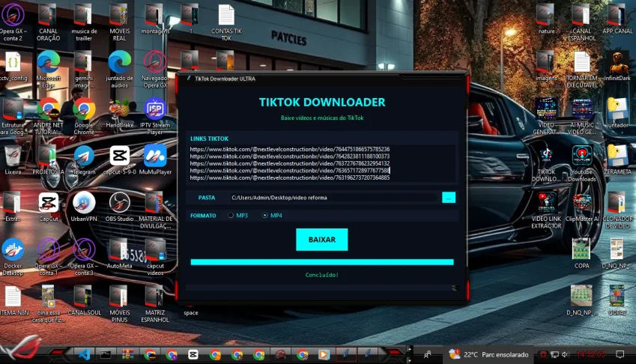This screenshot has height=364, width=636.
Task: Select the MP4 format option
Action: 272,216
